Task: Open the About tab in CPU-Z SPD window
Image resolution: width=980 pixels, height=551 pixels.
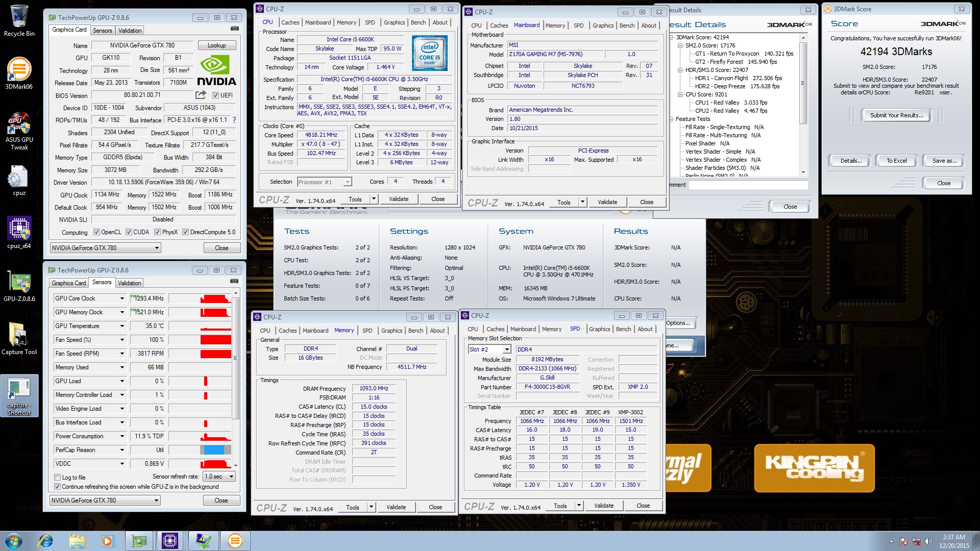Action: [645, 329]
